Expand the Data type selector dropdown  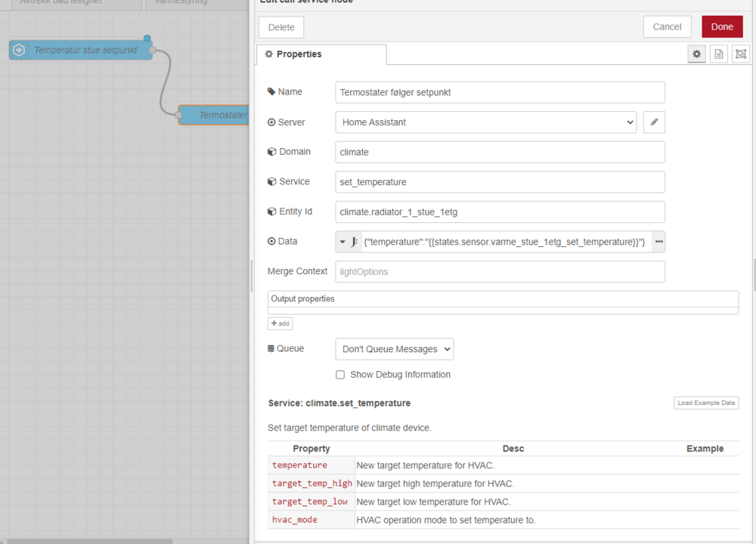click(349, 242)
